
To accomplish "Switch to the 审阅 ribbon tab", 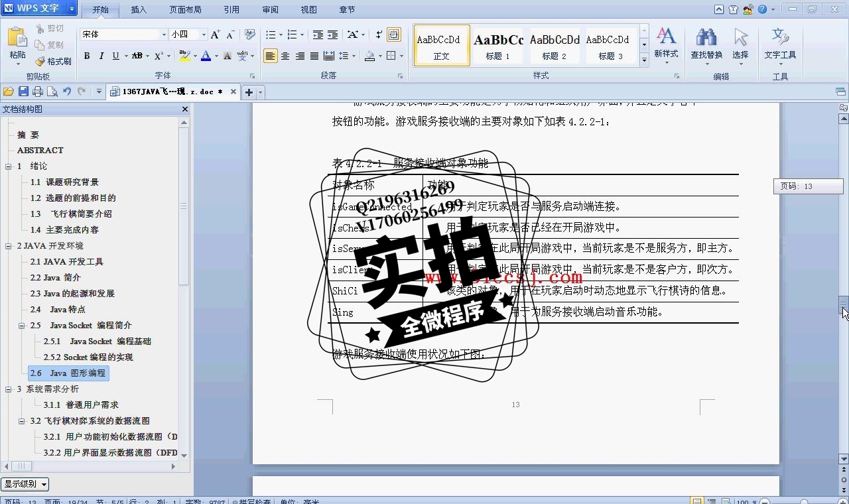I will click(x=270, y=10).
